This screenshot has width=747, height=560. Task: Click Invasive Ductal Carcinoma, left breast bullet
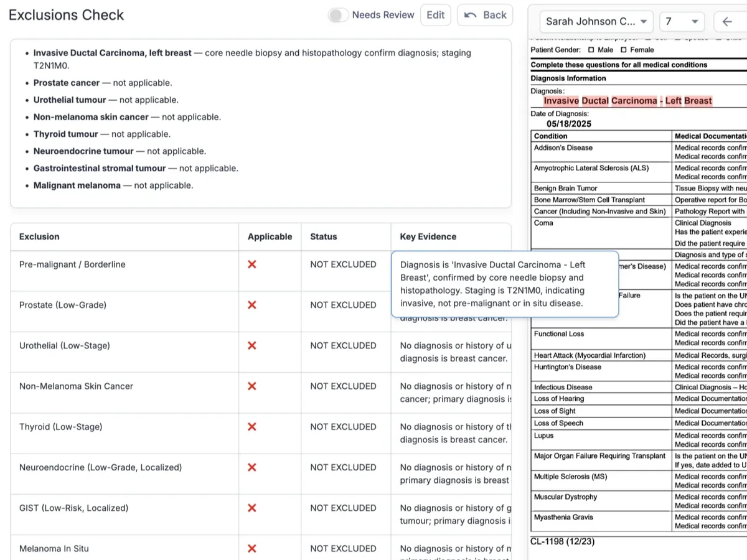pos(252,59)
